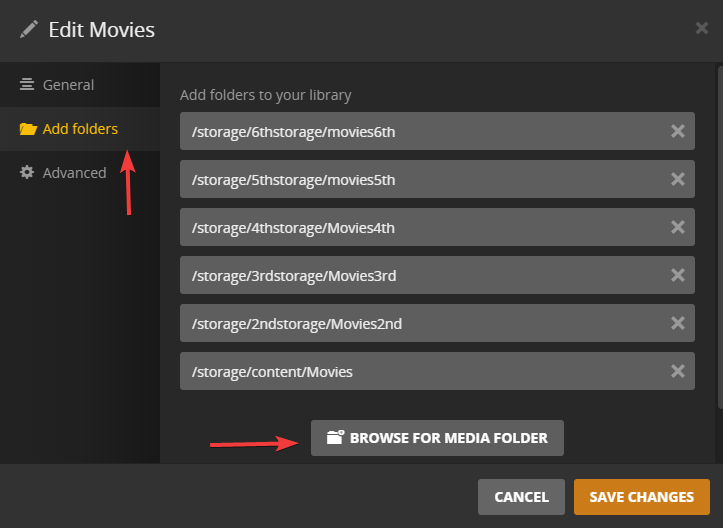The width and height of the screenshot is (723, 528).
Task: Click the /storage/2ndstorage/Movies2nd path text
Action: tap(297, 324)
